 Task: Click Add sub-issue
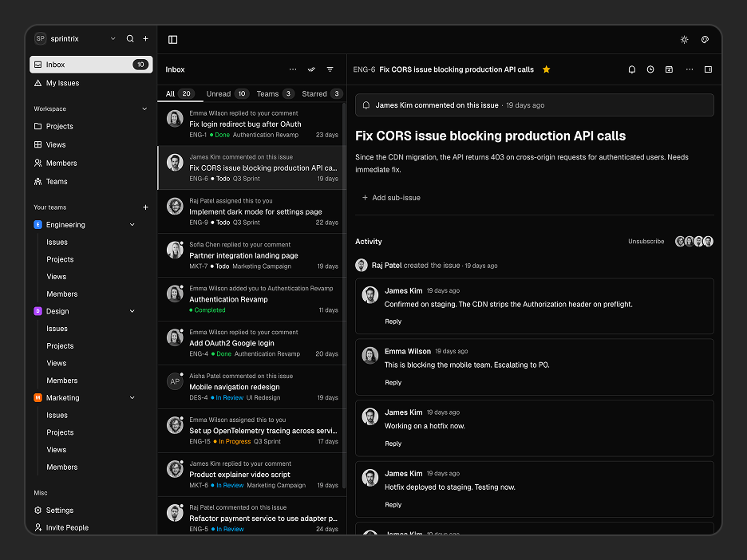click(391, 198)
